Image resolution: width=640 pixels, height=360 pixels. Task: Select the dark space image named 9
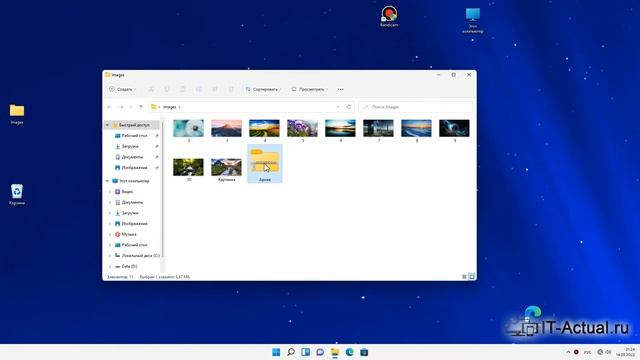(x=454, y=129)
